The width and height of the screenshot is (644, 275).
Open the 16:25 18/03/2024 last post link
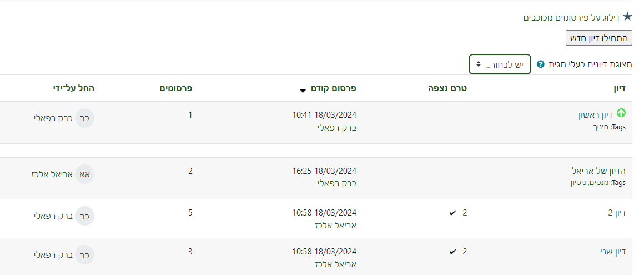click(324, 171)
